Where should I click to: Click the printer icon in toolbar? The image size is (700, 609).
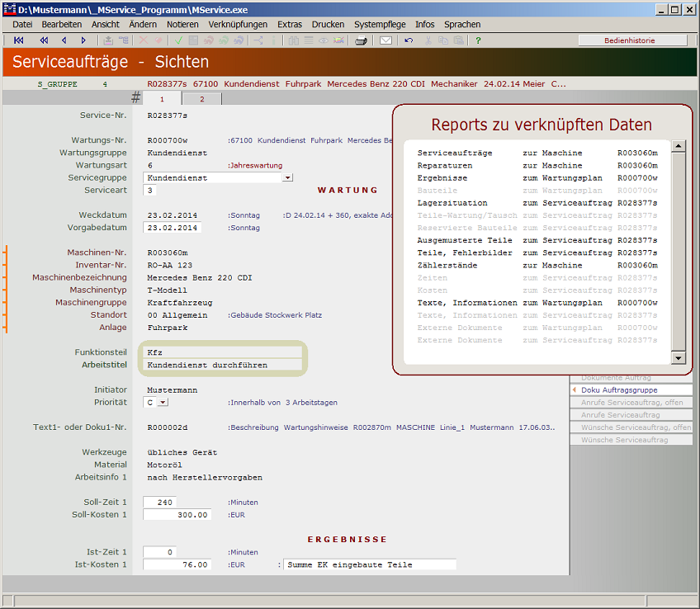click(361, 40)
